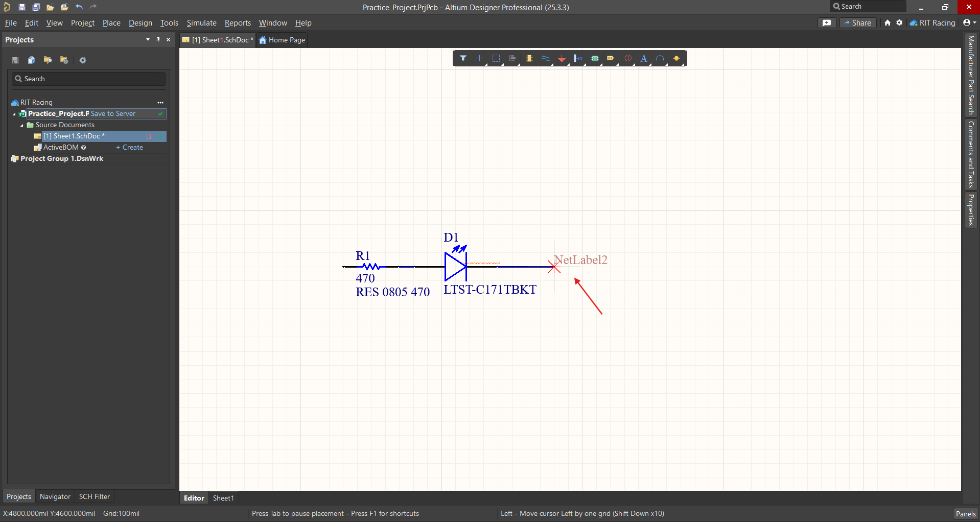The image size is (980, 522).
Task: Click the Open Project folder icon
Action: click(64, 7)
